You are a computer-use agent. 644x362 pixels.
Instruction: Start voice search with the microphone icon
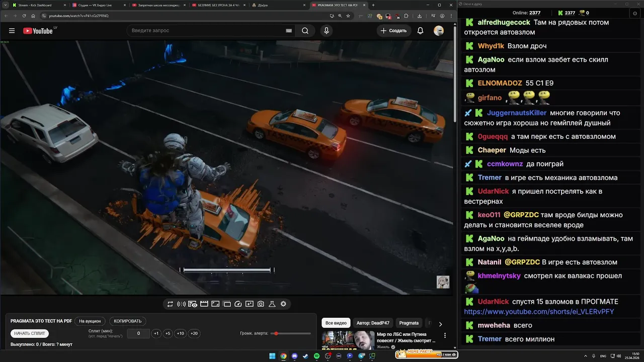pyautogui.click(x=327, y=31)
